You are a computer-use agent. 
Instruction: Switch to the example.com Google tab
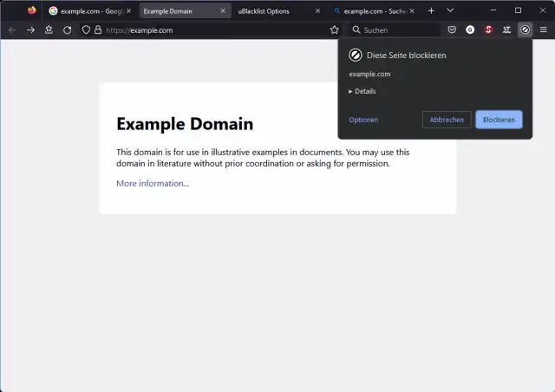point(85,11)
